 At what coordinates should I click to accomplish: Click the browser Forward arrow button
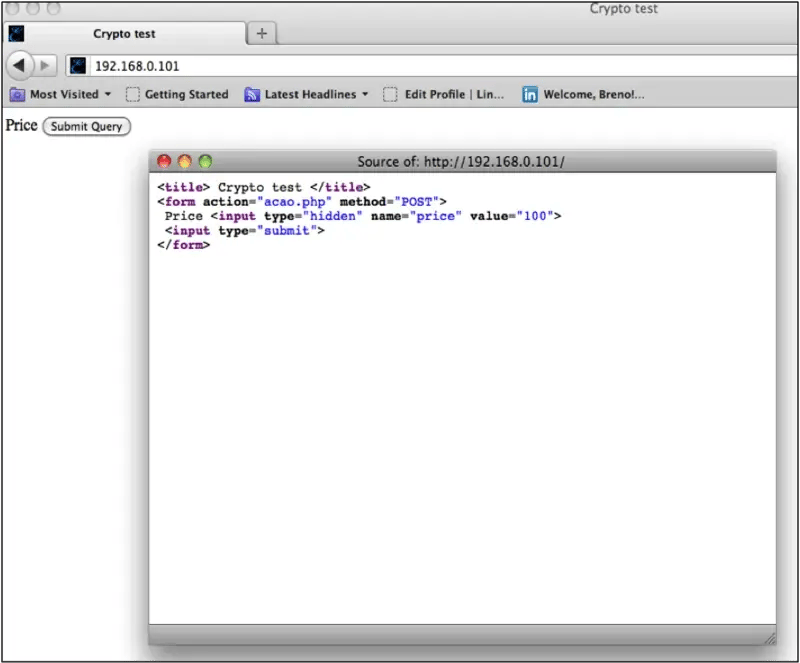click(46, 65)
